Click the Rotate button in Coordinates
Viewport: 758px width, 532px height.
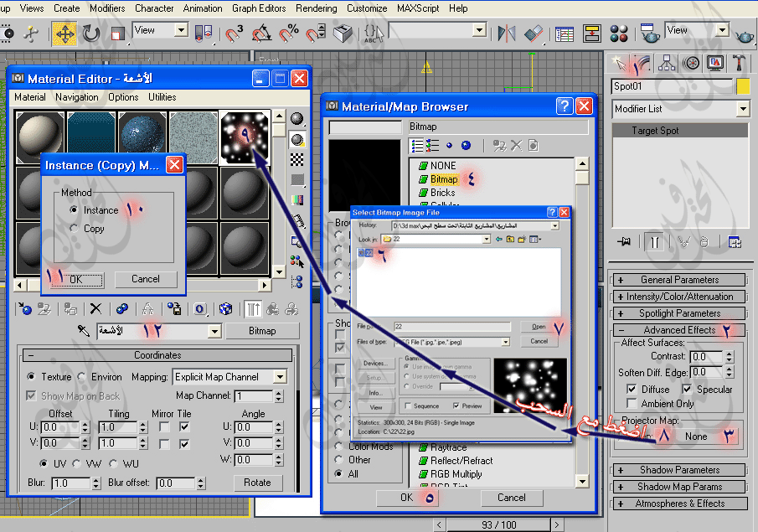[257, 483]
